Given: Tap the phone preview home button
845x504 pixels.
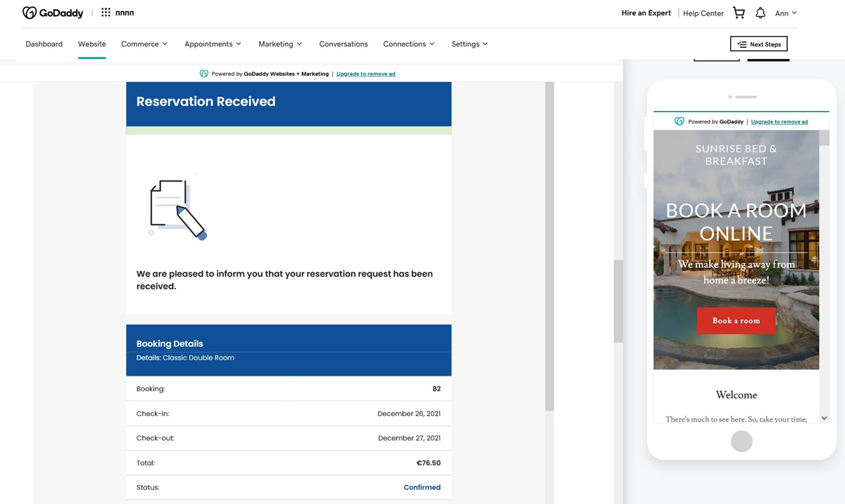Looking at the screenshot, I should [x=741, y=441].
